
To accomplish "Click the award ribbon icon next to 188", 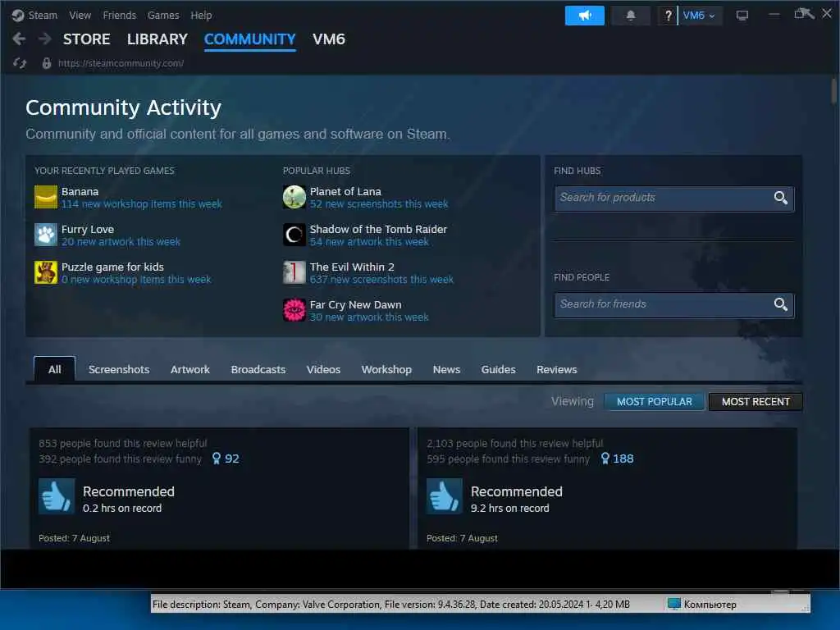I will click(x=605, y=459).
